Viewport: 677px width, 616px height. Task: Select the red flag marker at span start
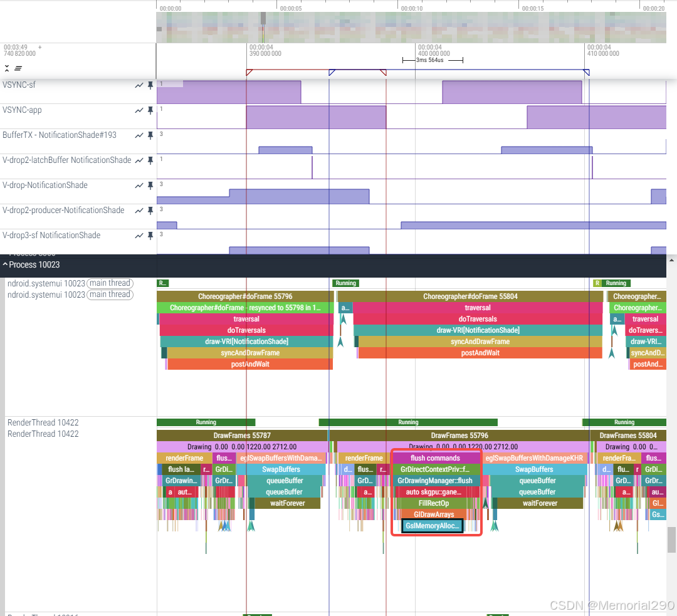[x=249, y=73]
